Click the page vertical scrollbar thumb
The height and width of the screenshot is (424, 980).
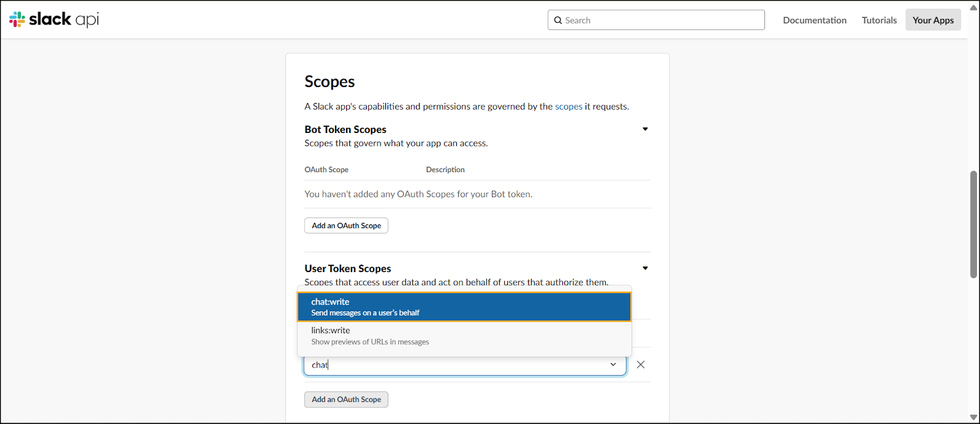[973, 224]
